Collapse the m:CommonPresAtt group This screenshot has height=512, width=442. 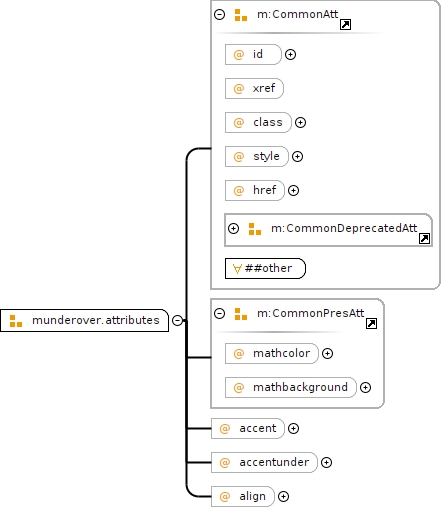[x=219, y=313]
